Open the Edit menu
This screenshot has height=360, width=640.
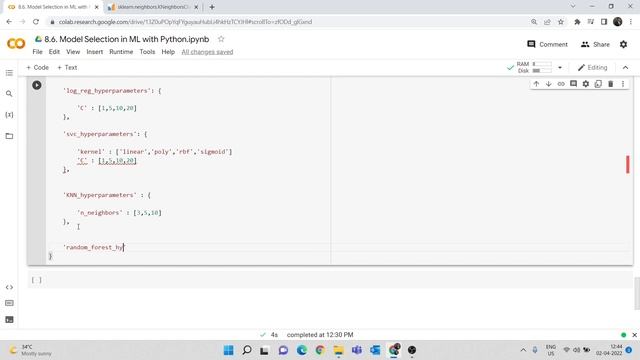coord(54,52)
